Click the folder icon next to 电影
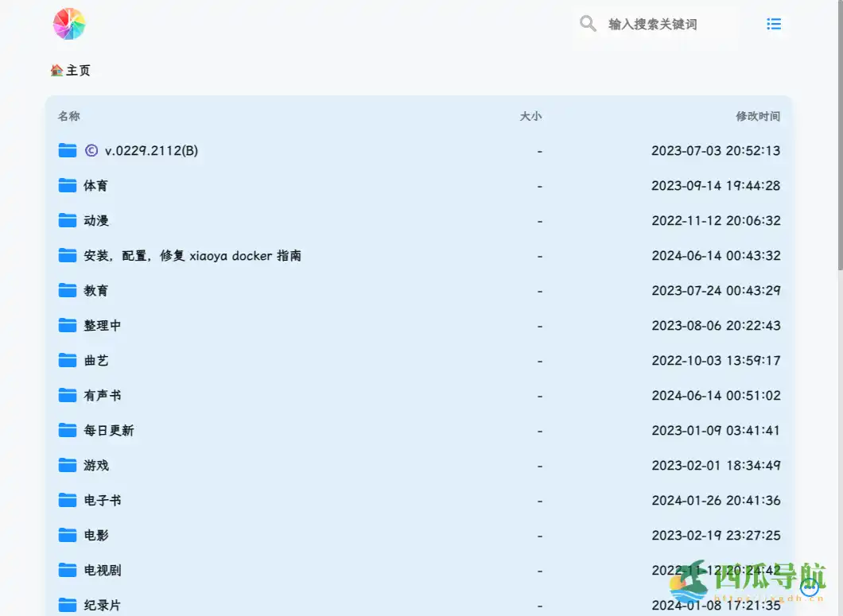 tap(68, 535)
